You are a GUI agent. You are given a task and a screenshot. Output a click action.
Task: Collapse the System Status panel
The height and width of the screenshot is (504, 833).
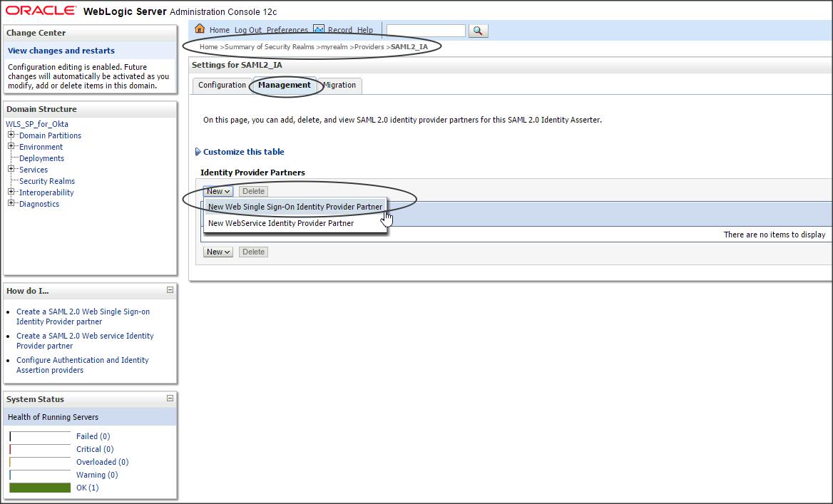(x=170, y=398)
